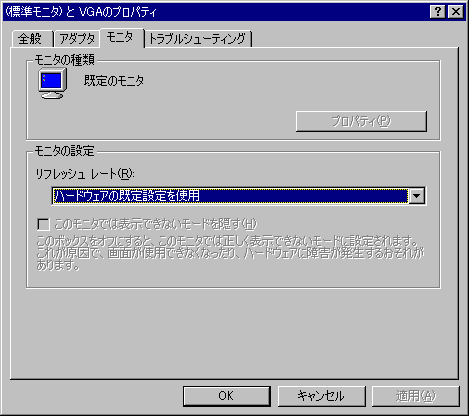Click the リフレッシュ レート(R) label

click(85, 174)
